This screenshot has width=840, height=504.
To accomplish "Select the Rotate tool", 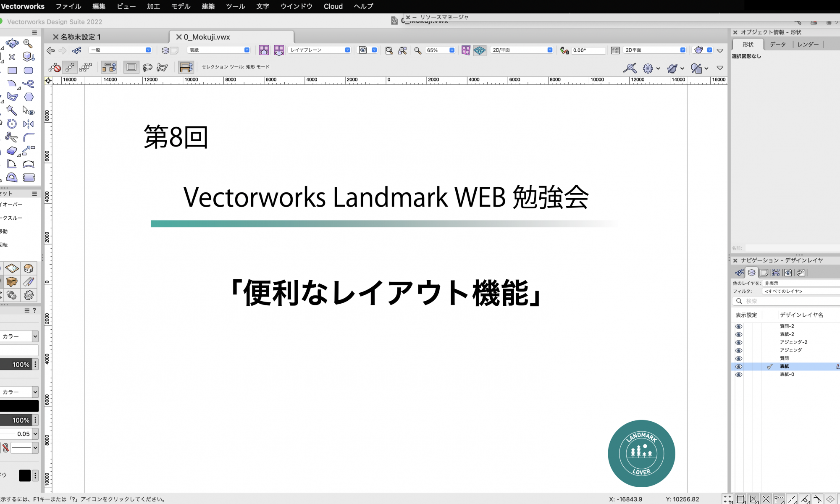I will (12, 124).
